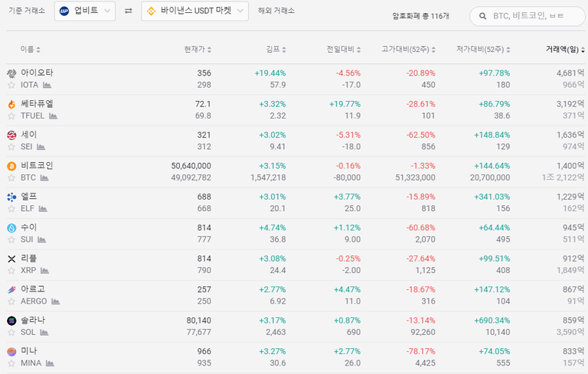Open the SEI chart icon
Screen dimensions: 588x374
(x=41, y=147)
